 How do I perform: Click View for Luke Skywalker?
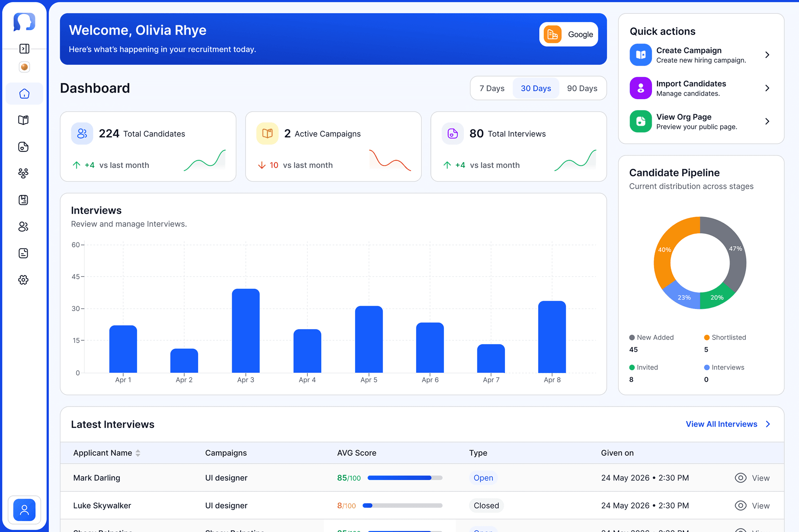point(760,506)
